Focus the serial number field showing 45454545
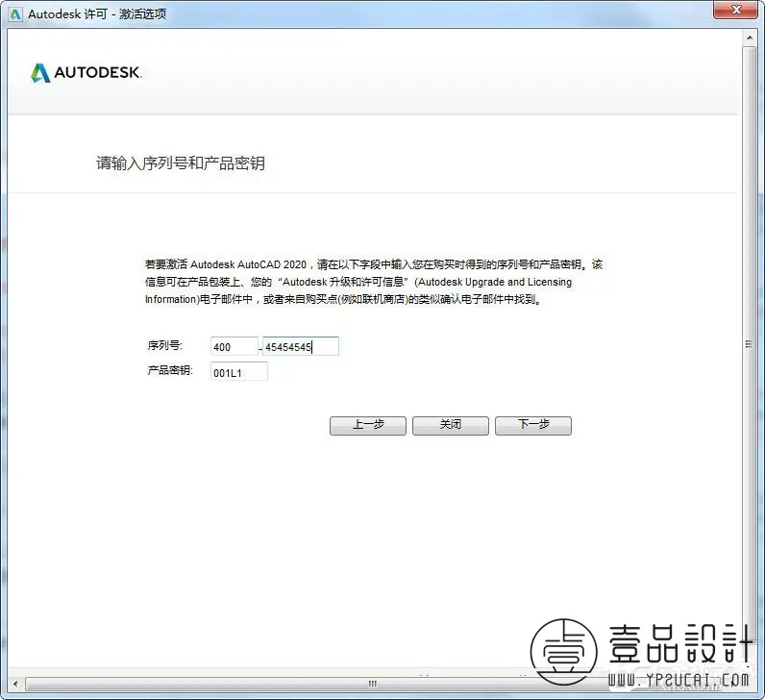The width and height of the screenshot is (765, 700). (301, 346)
